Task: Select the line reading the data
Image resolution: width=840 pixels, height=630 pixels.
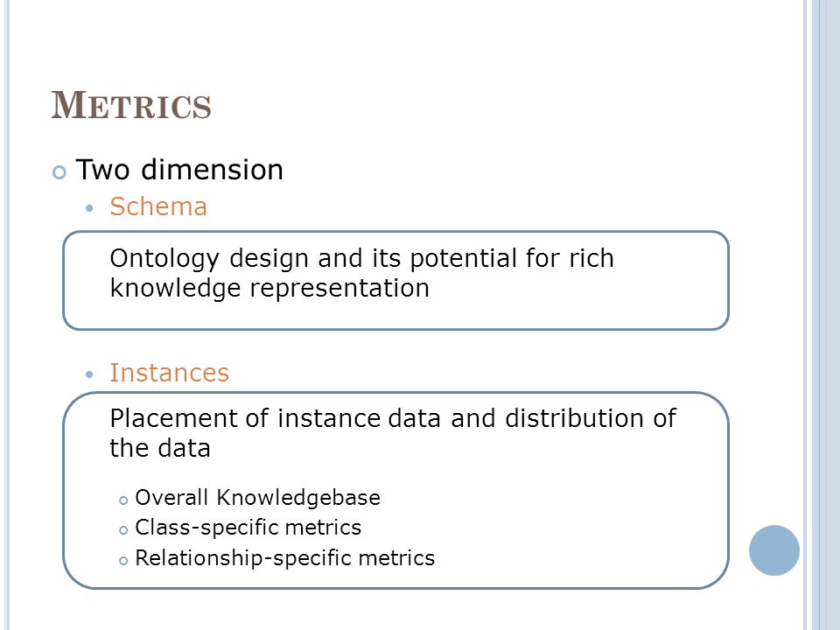Action: click(x=159, y=448)
